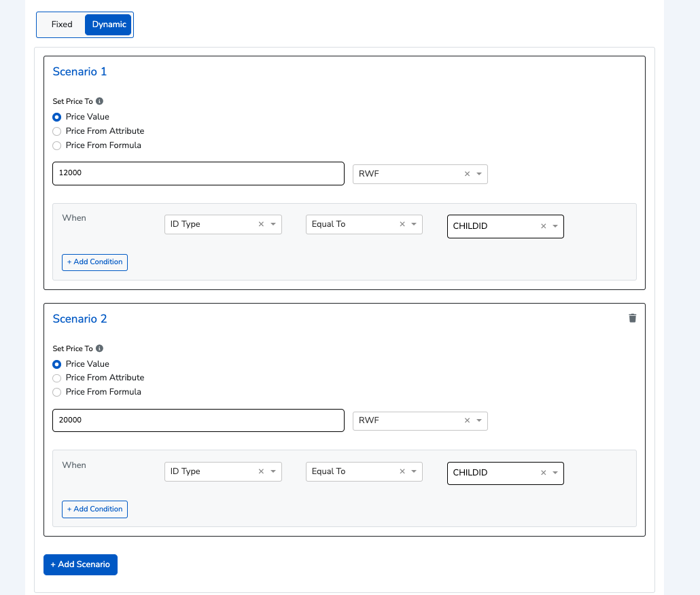
Task: Clear RWF currency in Scenario 1
Action: point(467,174)
